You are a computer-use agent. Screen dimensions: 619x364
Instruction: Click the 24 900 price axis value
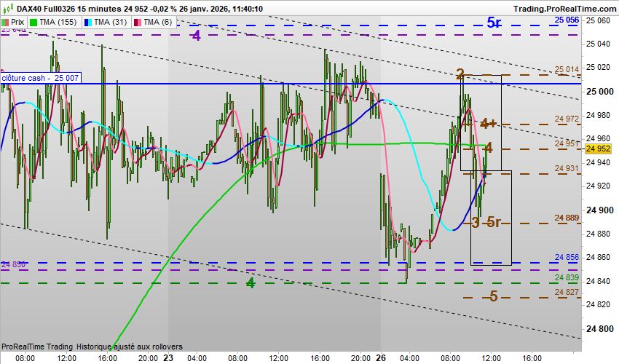(599, 210)
